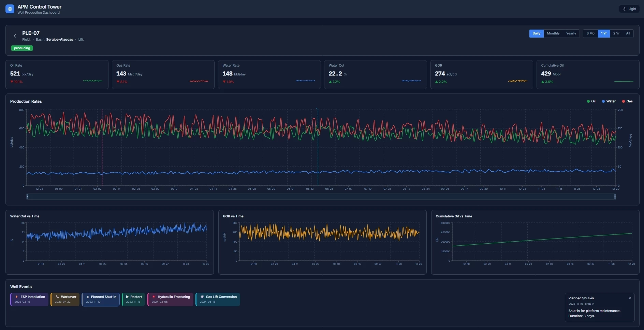Click the sun icon for Light theme
The width and height of the screenshot is (644, 330).
coord(624,9)
